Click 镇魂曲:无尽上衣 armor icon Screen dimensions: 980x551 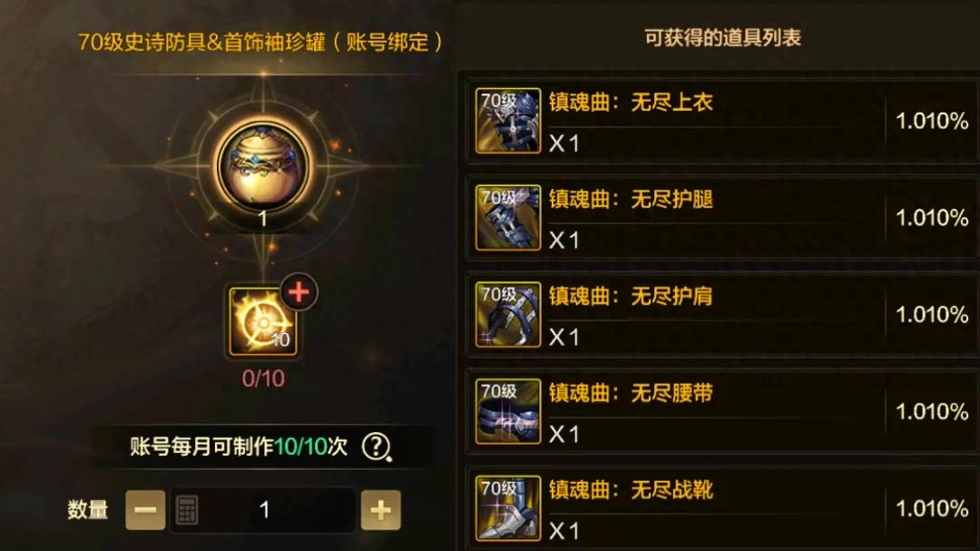[x=507, y=121]
